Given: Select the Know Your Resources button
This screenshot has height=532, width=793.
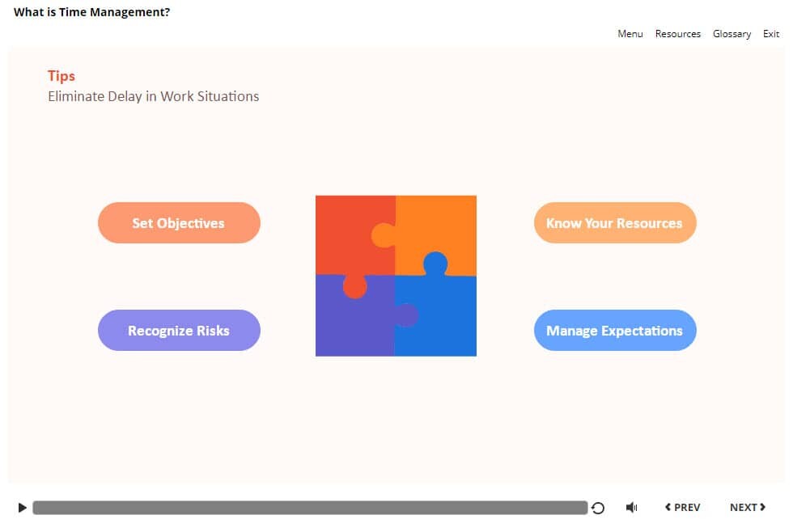Looking at the screenshot, I should (614, 223).
